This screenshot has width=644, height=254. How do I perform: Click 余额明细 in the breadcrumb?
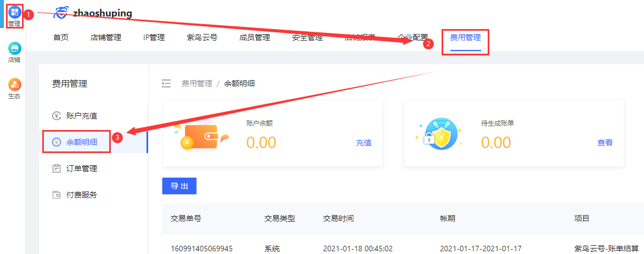(x=240, y=84)
